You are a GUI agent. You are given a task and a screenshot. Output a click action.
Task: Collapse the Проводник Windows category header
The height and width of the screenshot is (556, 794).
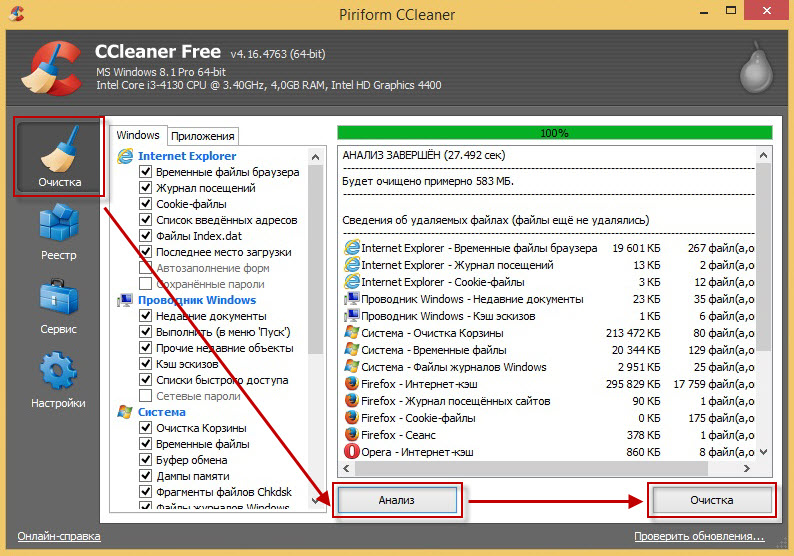point(196,300)
